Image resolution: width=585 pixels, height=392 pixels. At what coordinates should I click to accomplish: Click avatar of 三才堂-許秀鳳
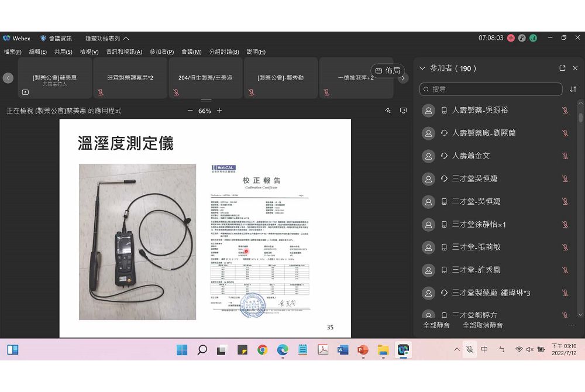coord(428,270)
